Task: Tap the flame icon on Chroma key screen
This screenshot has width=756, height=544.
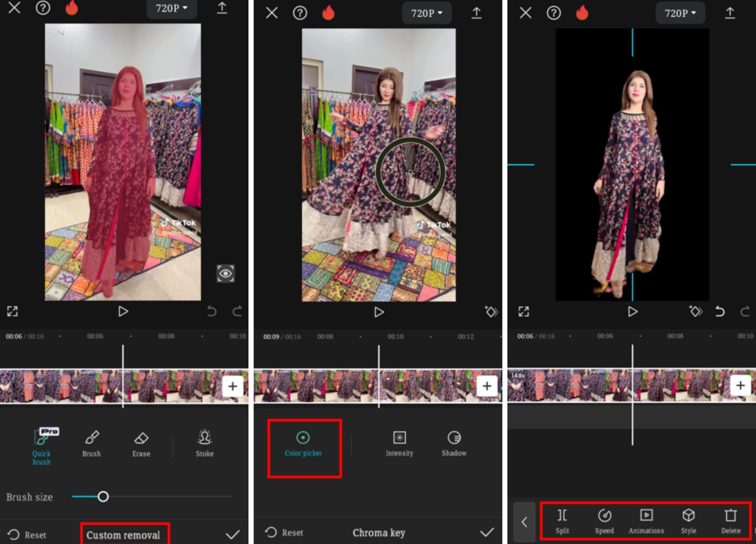Action: coord(329,12)
